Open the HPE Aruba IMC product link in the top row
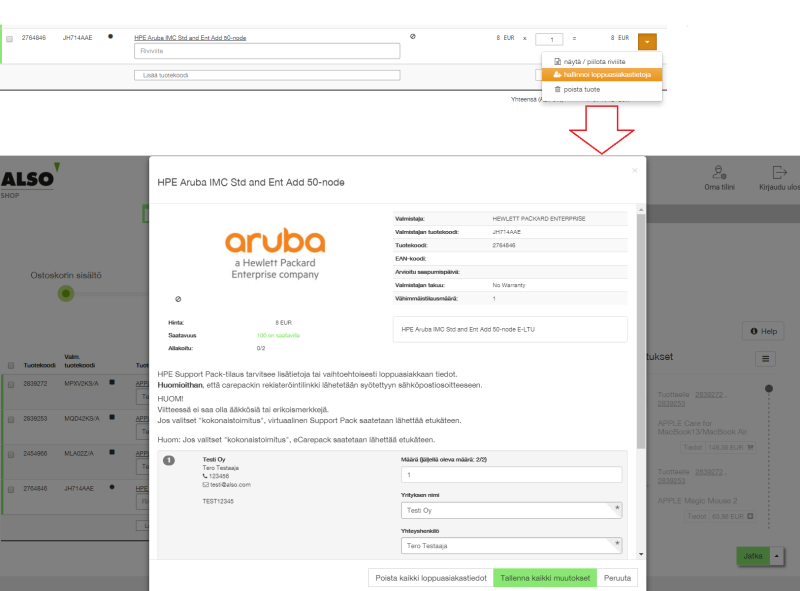Screen dimensions: 800x591 coord(190,38)
